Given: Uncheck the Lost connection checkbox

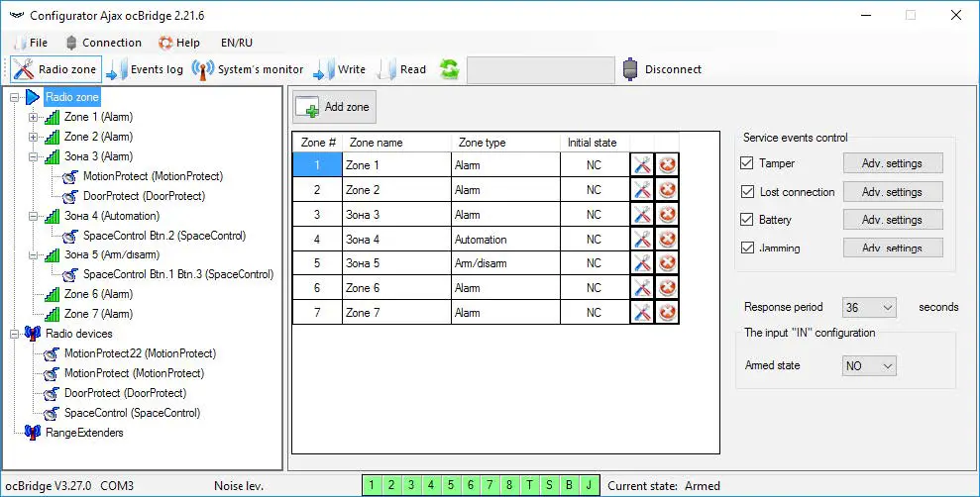Looking at the screenshot, I should pos(746,192).
